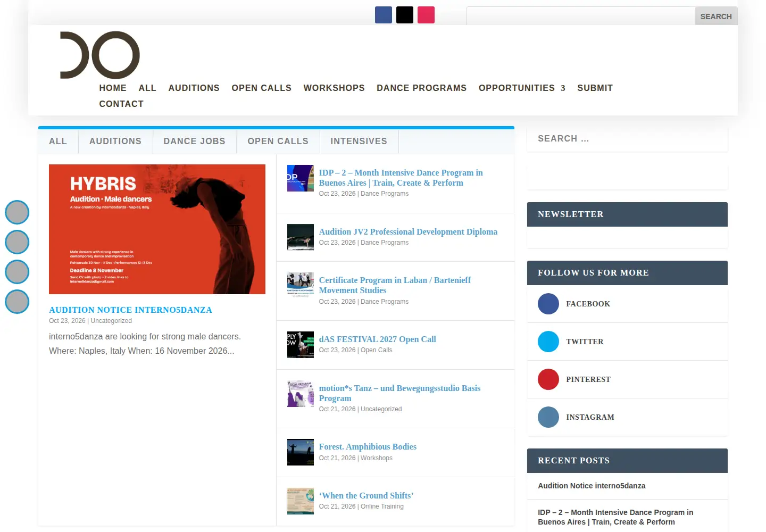Click the IDP post thumbnail
The image size is (766, 532).
[x=301, y=178]
